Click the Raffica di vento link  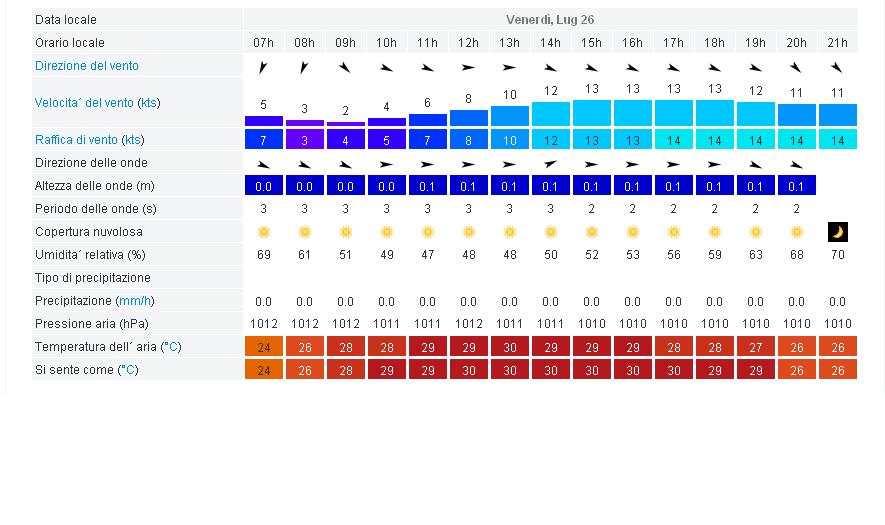(76, 140)
